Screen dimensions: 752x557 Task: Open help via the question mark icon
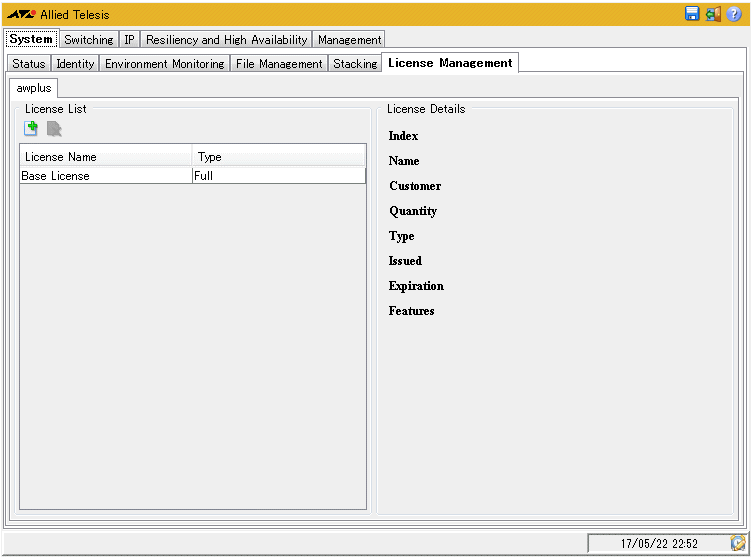click(x=734, y=14)
